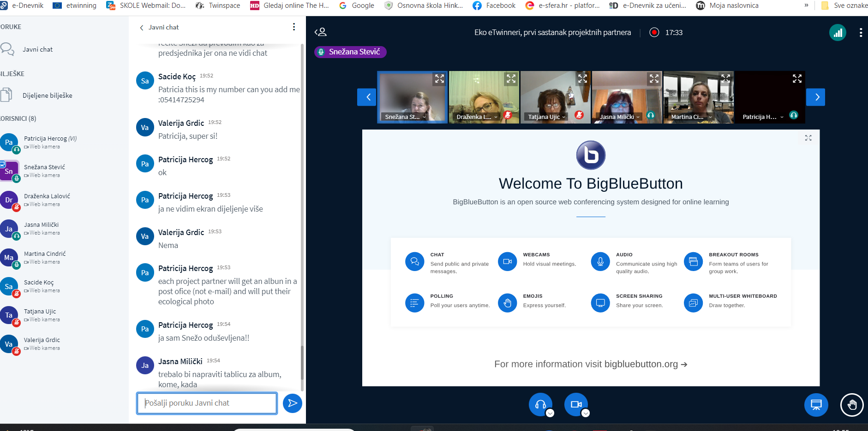Fullscreen Draženka Lalović webcam
Viewport: 868px width, 431px height.
coord(511,79)
